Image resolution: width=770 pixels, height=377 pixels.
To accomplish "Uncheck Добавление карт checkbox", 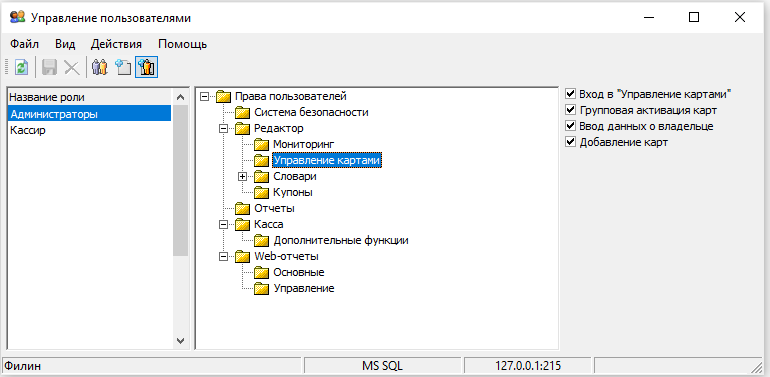I will [x=570, y=142].
